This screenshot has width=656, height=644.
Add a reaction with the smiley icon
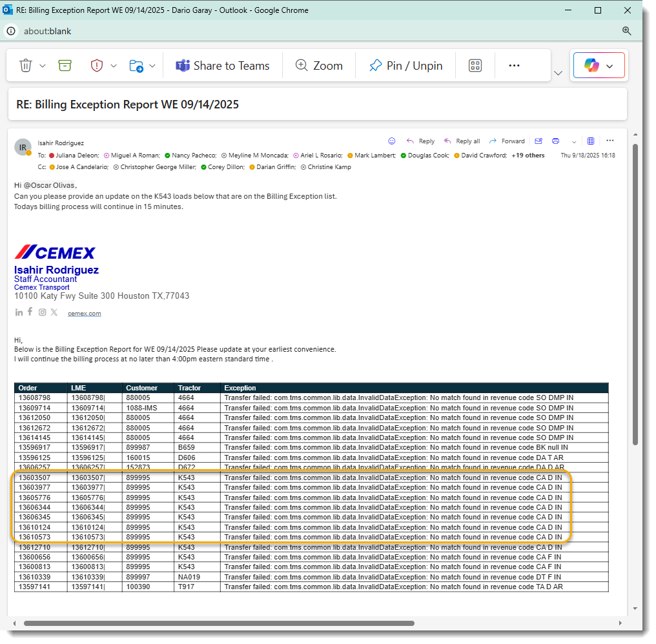pos(392,141)
